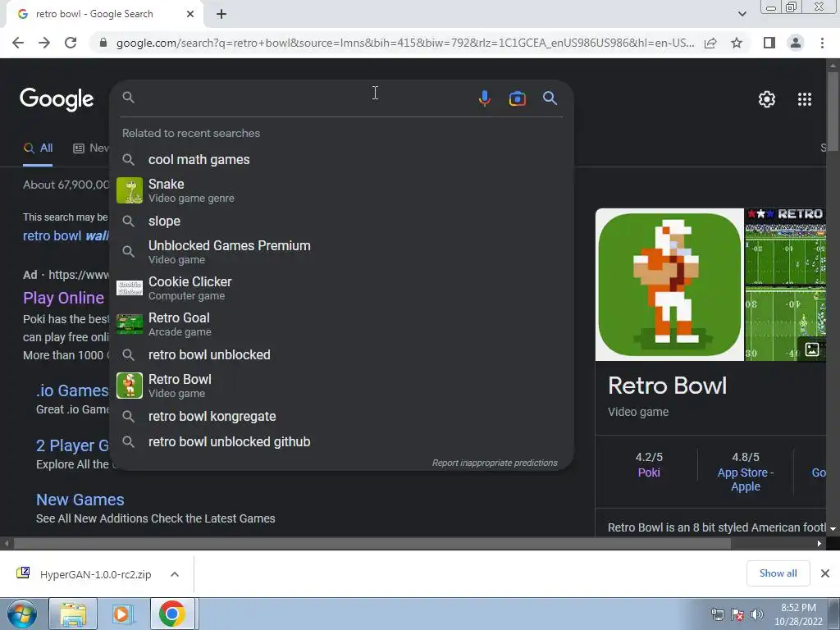This screenshot has width=840, height=630.
Task: Reload the current page
Action: 71,43
